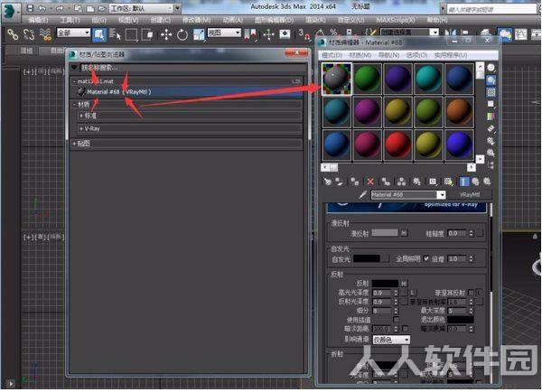Image resolution: width=542 pixels, height=392 pixels.
Task: Open the MAXScript(X) menu
Action: coord(396,20)
